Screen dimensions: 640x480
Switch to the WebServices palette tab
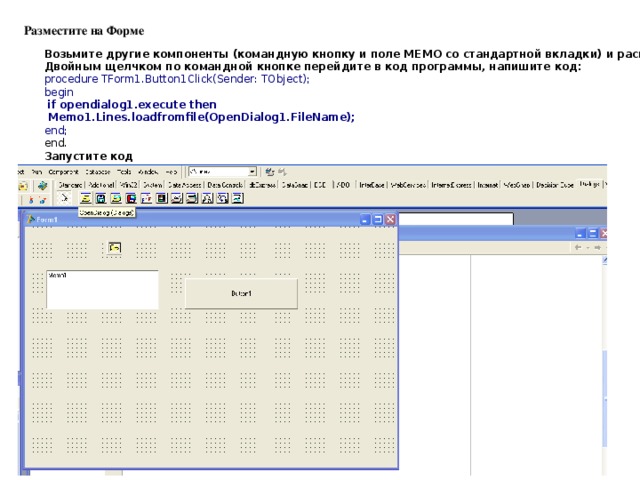tap(409, 185)
